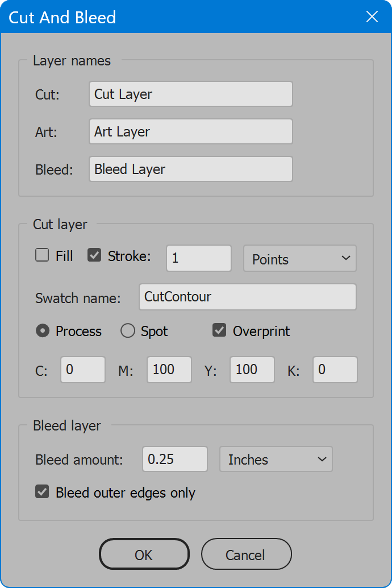392x588 pixels.
Task: Uncheck the Stroke checkbox
Action: point(94,255)
